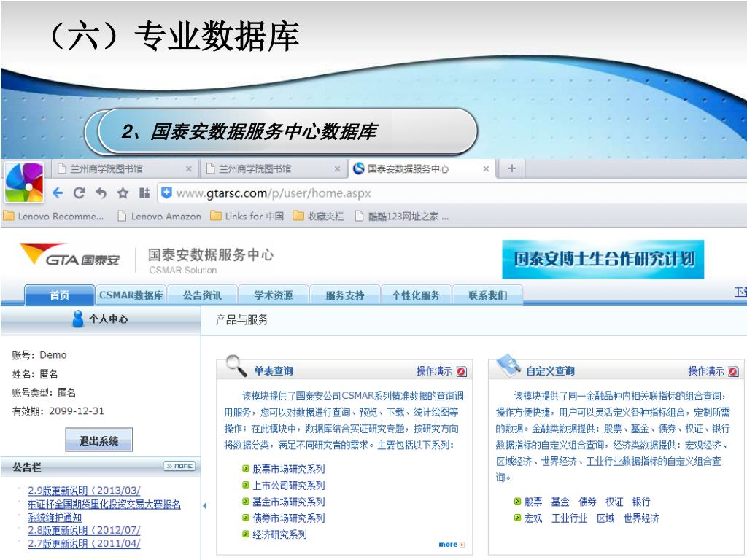Open 系统维护通知 announcement
Viewport: 747px width, 560px height.
tap(55, 517)
